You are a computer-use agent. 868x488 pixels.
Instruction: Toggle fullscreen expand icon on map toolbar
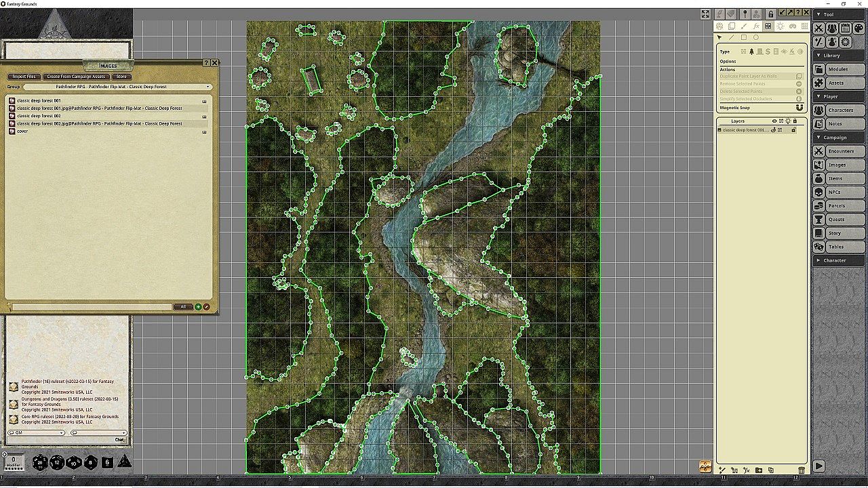coord(705,14)
